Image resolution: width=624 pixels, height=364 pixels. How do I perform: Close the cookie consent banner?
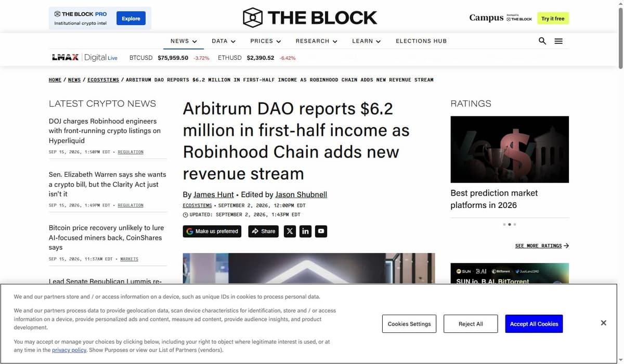coord(603,323)
